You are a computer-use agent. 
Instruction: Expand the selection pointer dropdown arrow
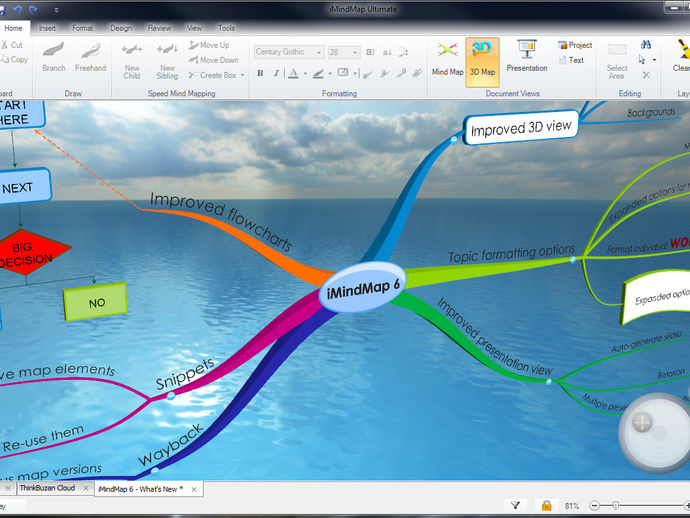coord(654,60)
